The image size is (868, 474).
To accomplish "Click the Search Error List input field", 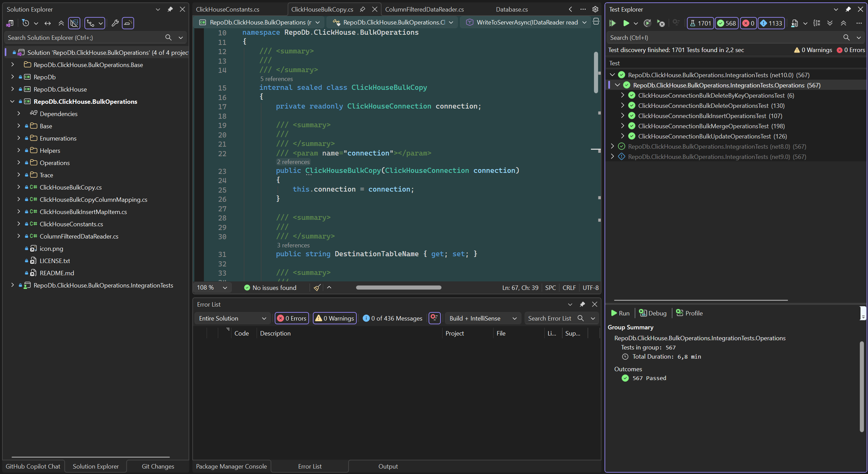I will pos(550,318).
